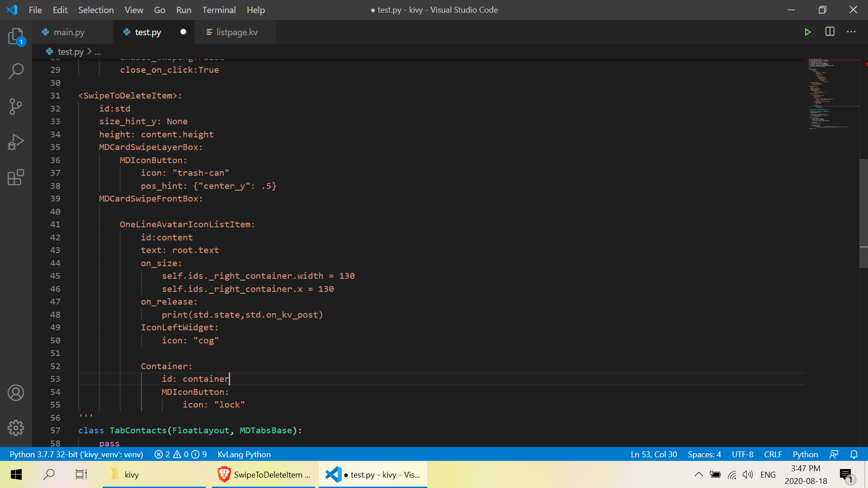Open the Source Control view

tap(16, 107)
